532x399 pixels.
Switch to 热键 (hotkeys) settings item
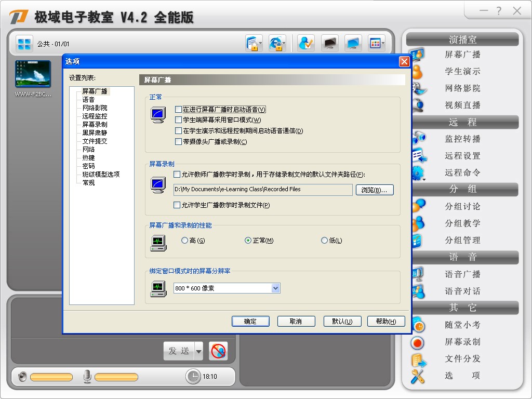(x=90, y=156)
